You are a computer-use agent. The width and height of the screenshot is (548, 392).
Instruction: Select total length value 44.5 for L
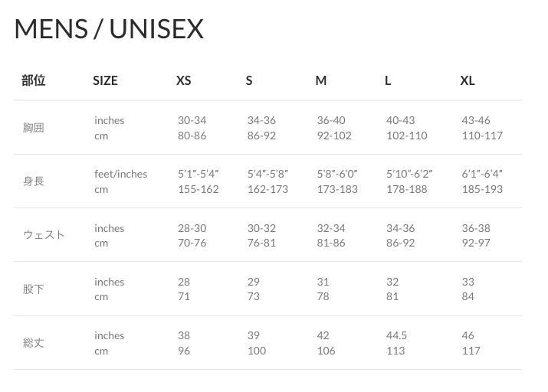(396, 335)
